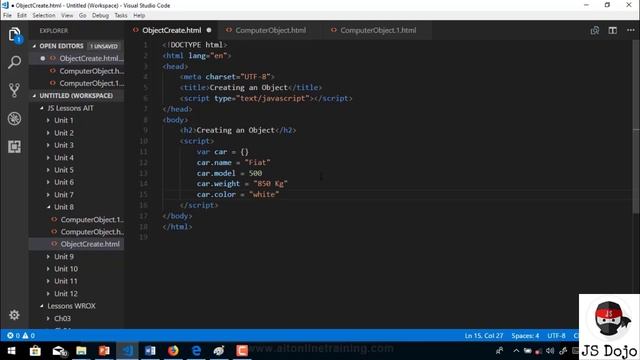640x360 pixels.
Task: Open the editor More Actions ellipsis
Action: pyautogui.click(x=631, y=31)
